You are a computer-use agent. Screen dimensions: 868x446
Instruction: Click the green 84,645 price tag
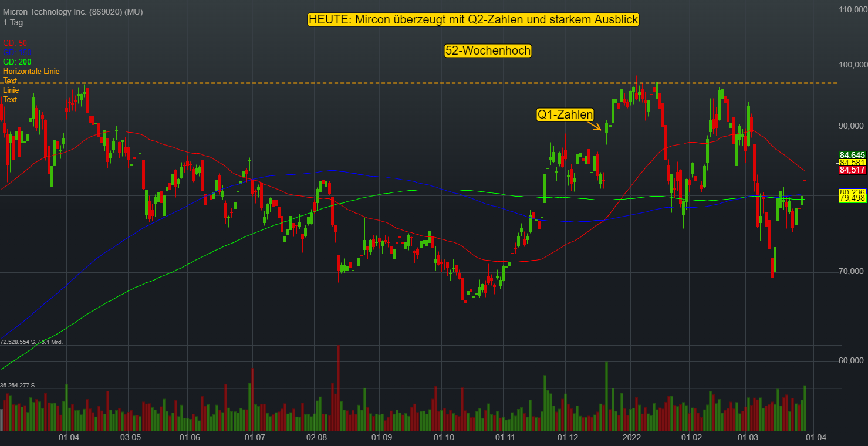pos(853,155)
